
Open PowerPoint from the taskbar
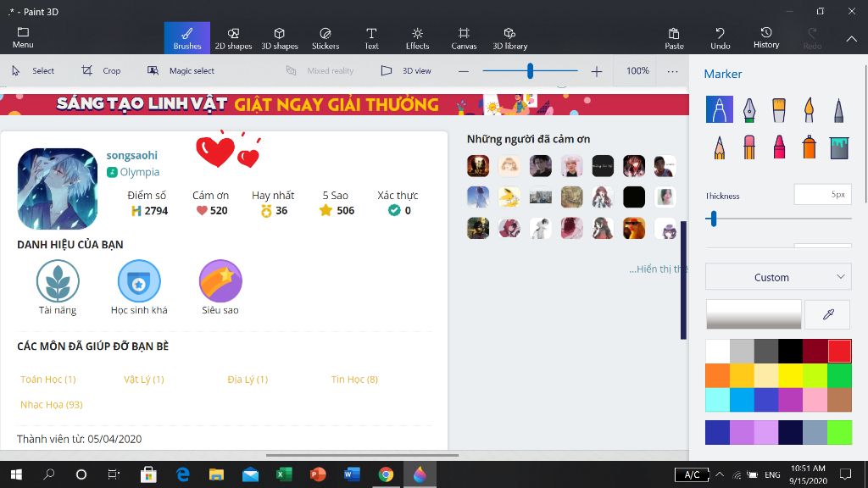tap(318, 474)
